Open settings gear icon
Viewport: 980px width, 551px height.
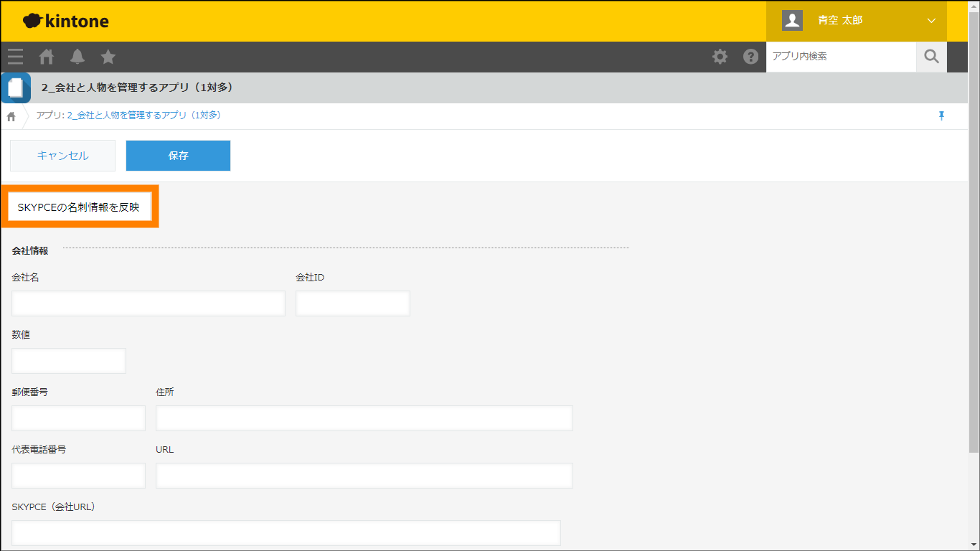click(720, 57)
